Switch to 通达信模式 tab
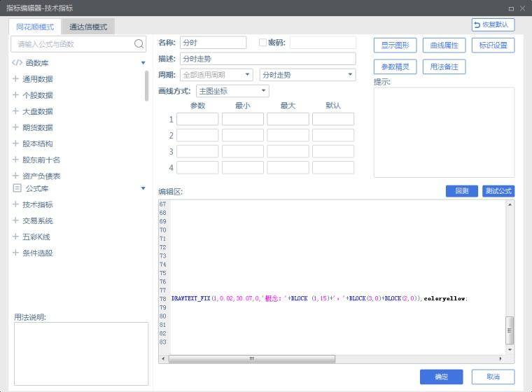 click(x=88, y=27)
